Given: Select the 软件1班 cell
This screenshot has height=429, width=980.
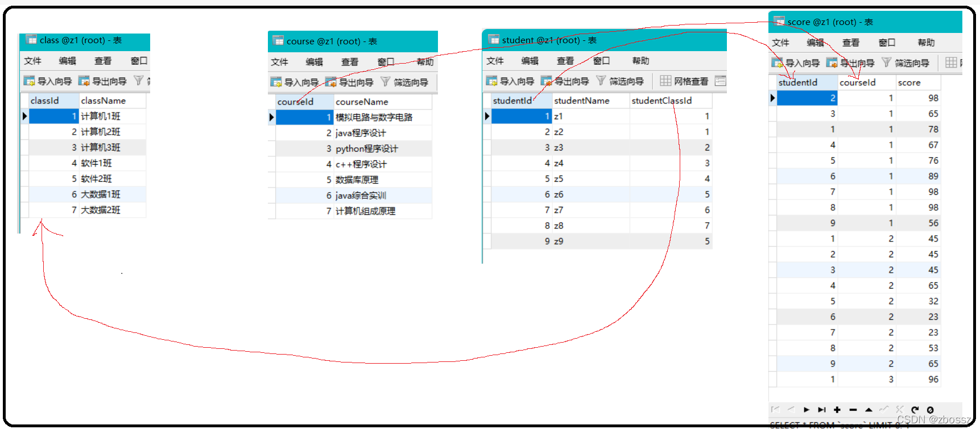Looking at the screenshot, I should [113, 163].
